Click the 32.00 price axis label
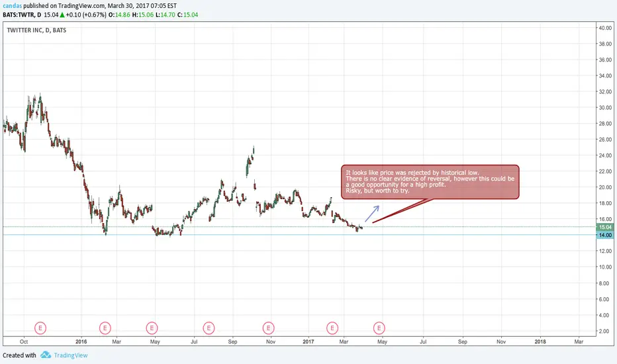 [x=605, y=92]
